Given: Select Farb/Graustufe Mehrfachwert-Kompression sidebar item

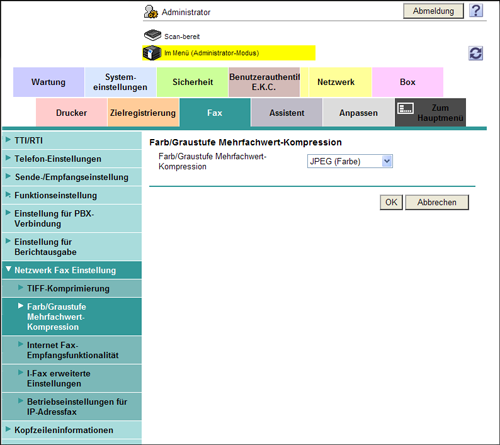Looking at the screenshot, I should tap(72, 317).
